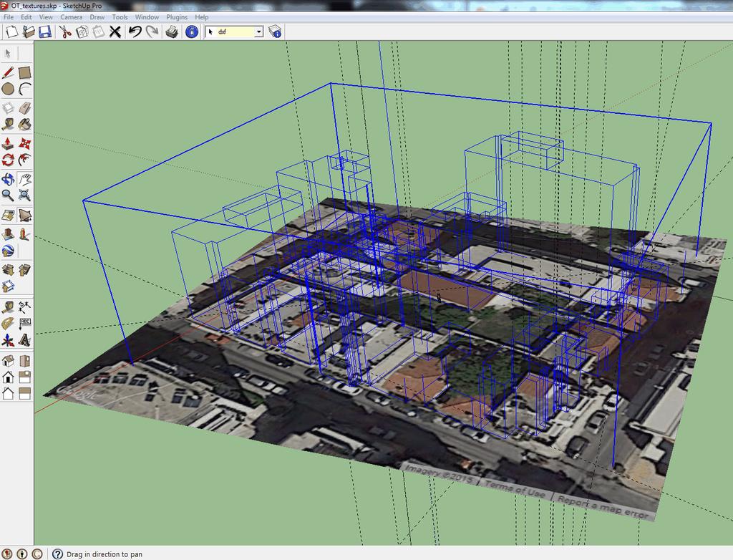Undo the last action with the Undo arrow
Screen dimensions: 733x560
[x=135, y=32]
